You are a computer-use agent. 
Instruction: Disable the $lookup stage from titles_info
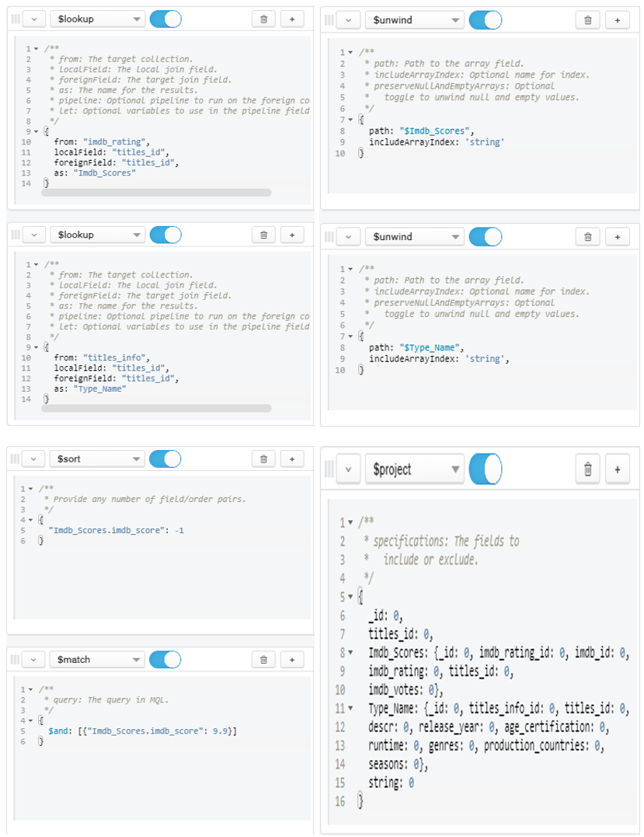(x=165, y=235)
